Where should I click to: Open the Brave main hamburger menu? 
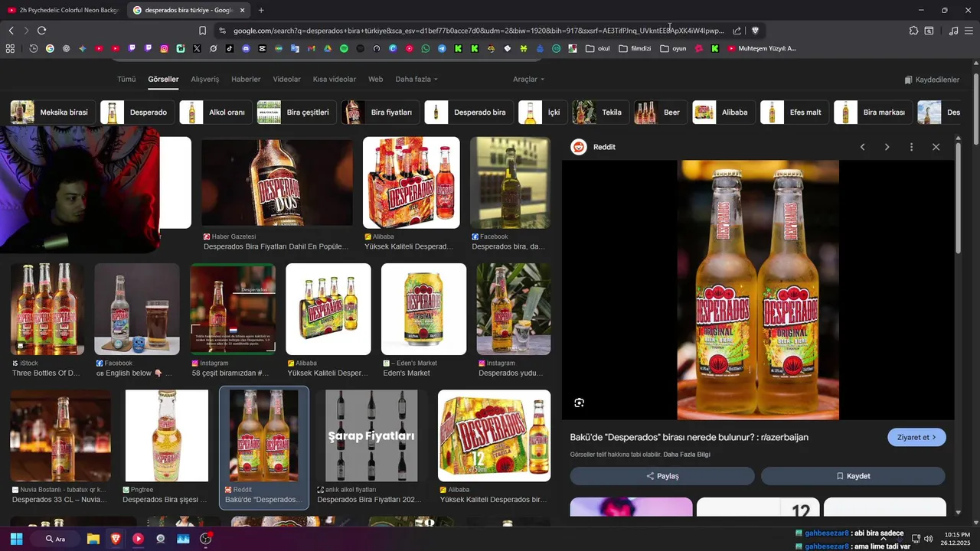pos(969,31)
